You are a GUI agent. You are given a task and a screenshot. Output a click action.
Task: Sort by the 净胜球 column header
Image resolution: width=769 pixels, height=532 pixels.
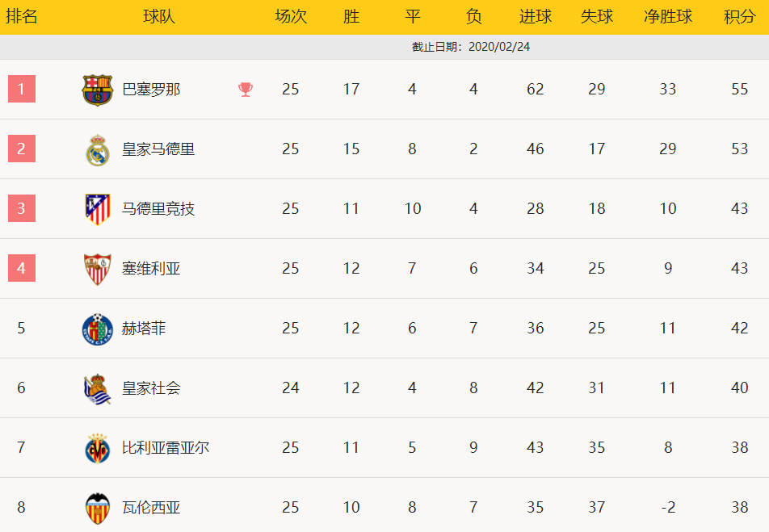click(x=667, y=17)
